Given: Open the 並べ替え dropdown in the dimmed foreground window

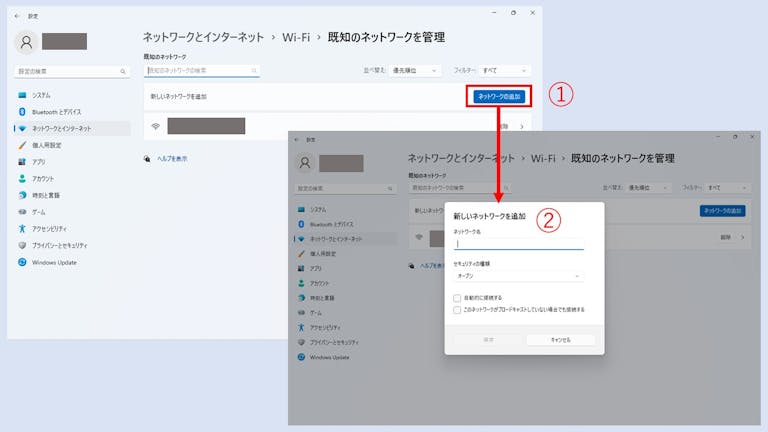Looking at the screenshot, I should point(648,188).
